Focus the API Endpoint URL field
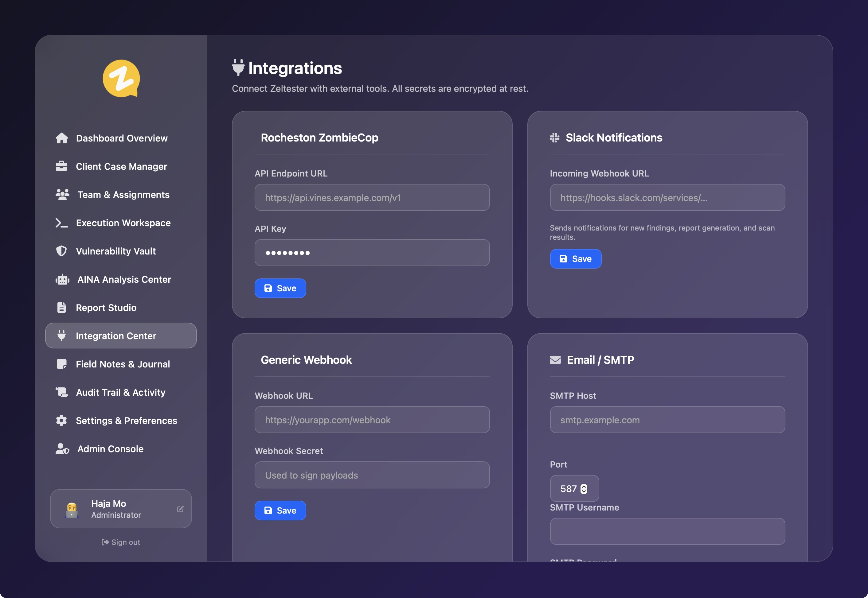Screen dimensions: 868x598 pos(372,197)
